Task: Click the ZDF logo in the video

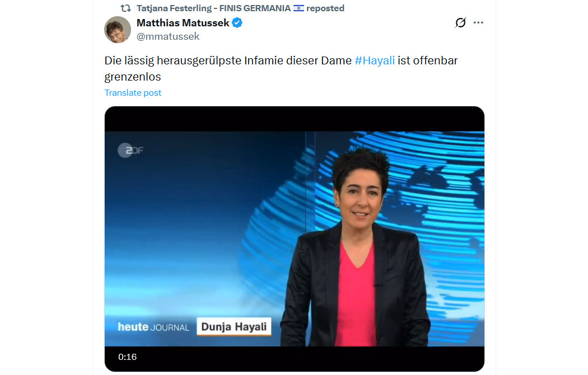Action: point(130,150)
